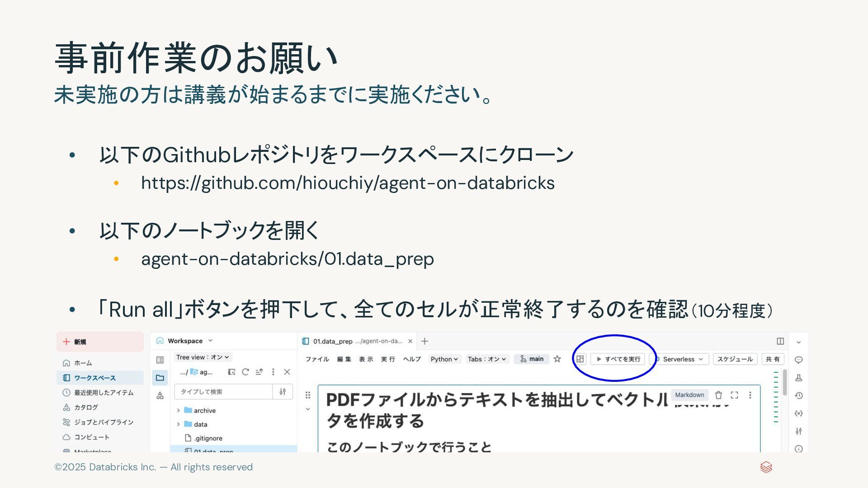
Task: Open the experiments flask icon
Action: pos(799,378)
